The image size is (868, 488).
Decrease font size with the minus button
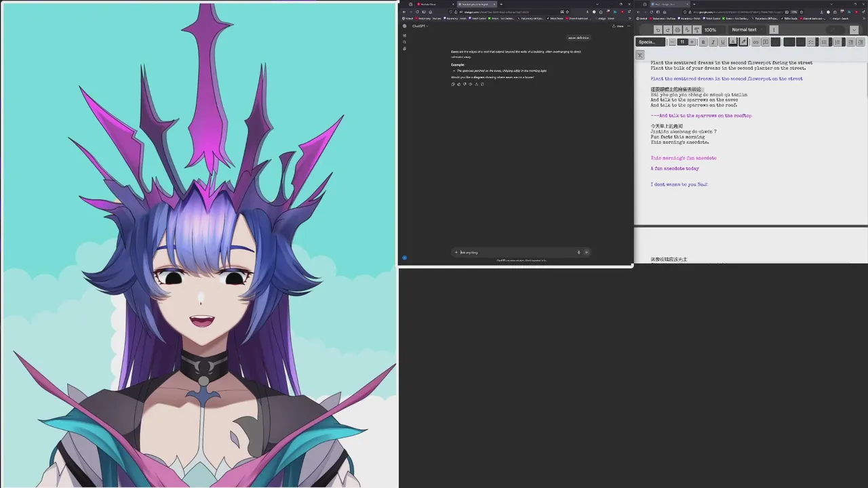tap(672, 42)
